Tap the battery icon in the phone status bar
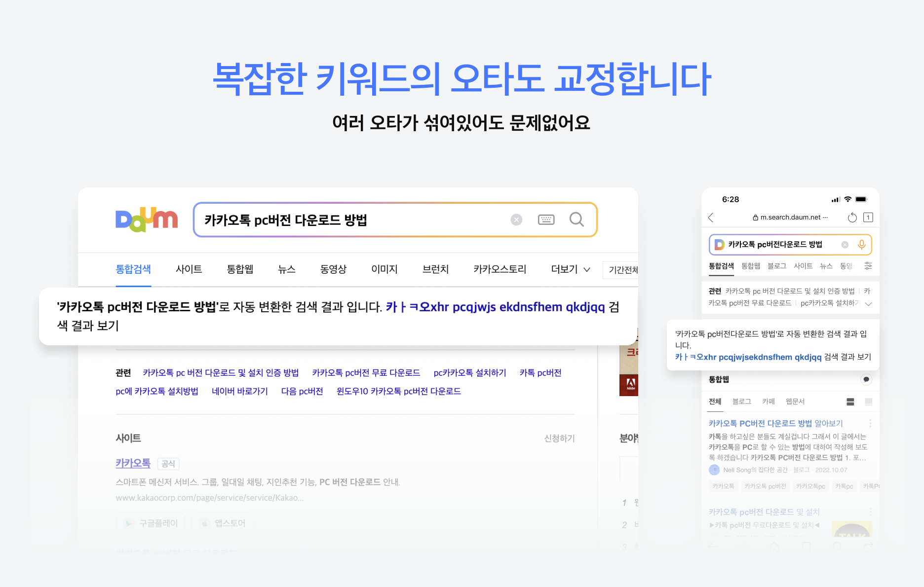Viewport: 924px width, 587px height. (861, 199)
